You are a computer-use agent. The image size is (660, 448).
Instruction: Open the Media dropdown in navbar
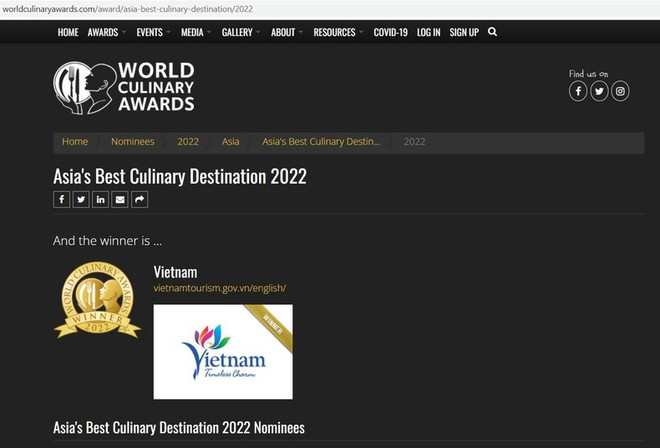[196, 32]
